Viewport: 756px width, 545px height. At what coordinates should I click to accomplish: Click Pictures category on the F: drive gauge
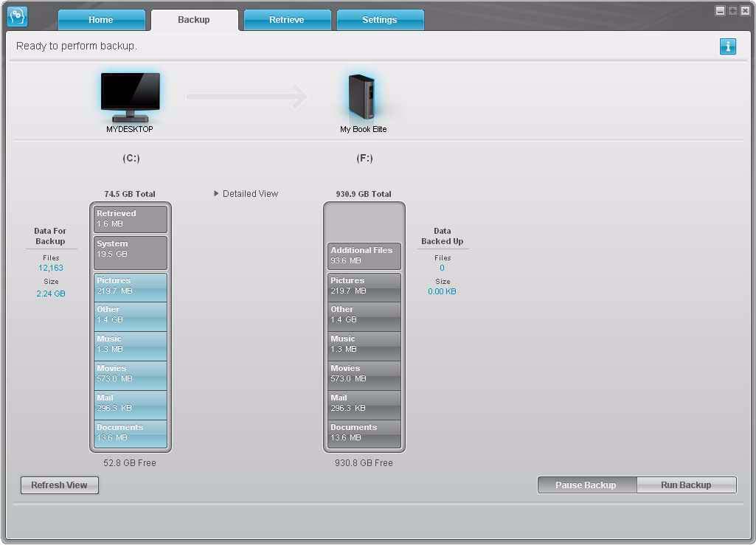(x=364, y=288)
